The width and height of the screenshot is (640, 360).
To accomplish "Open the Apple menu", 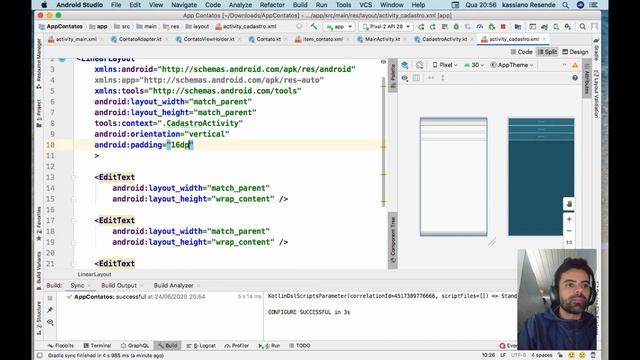I will click(x=44, y=5).
